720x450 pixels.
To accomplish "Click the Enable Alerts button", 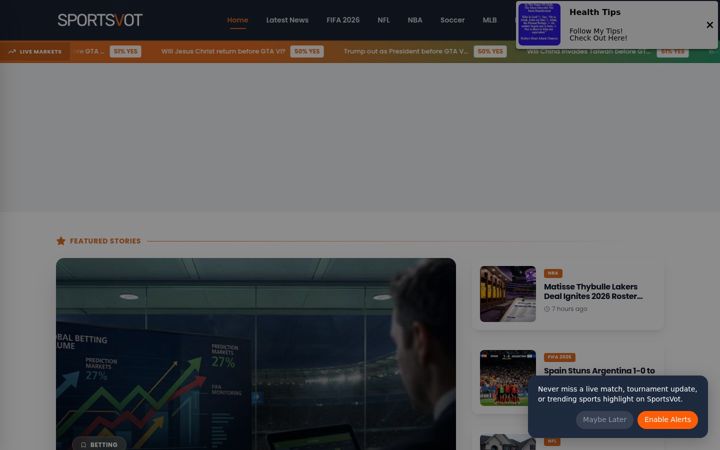I will pos(667,420).
